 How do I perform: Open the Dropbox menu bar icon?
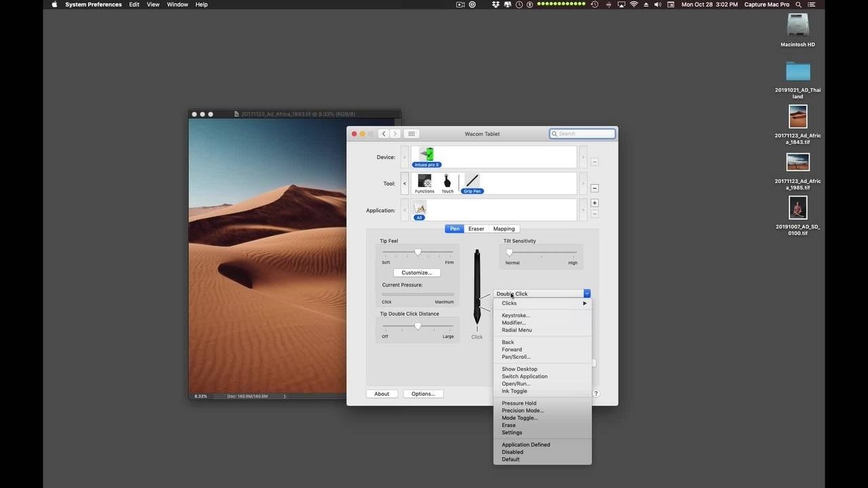tap(496, 5)
